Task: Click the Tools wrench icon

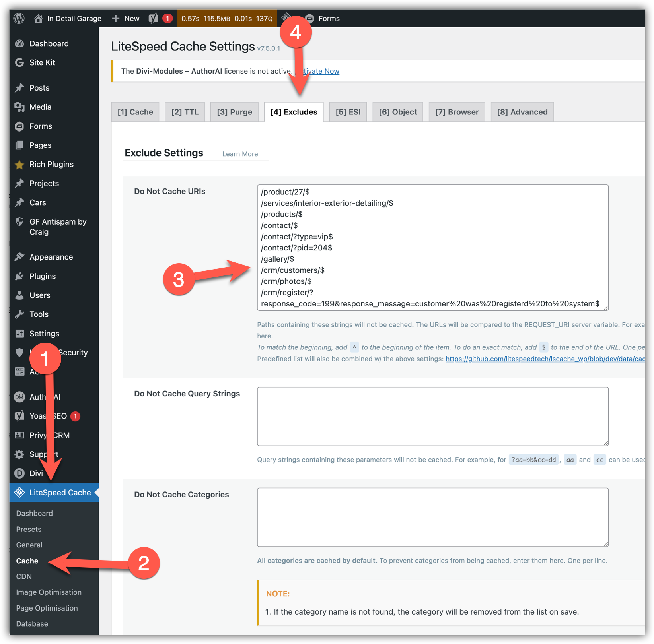Action: [x=19, y=314]
